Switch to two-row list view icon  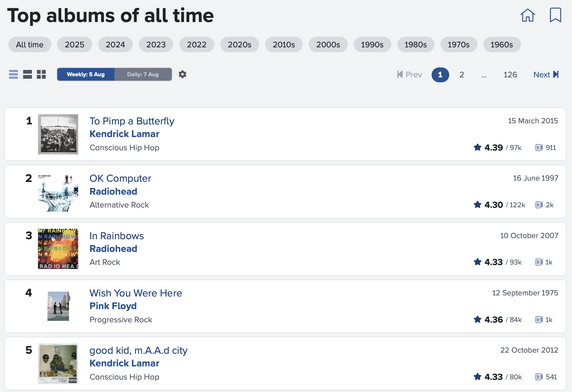28,74
